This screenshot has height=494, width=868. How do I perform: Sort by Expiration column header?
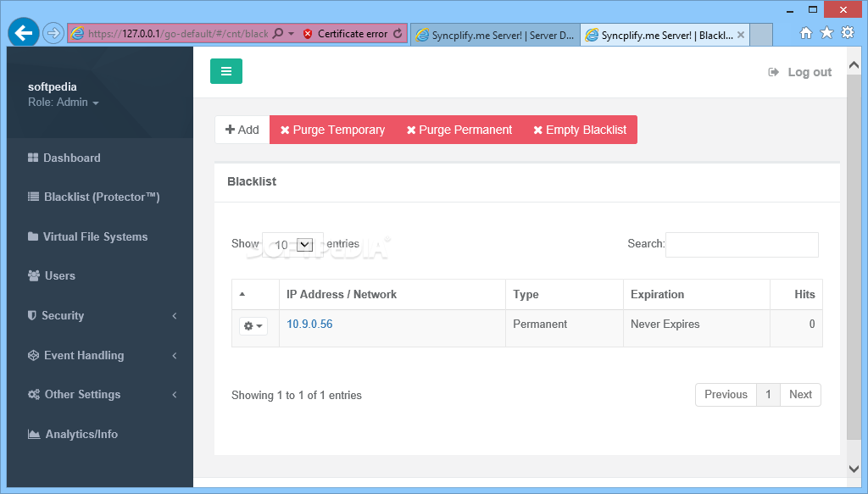[x=697, y=294]
